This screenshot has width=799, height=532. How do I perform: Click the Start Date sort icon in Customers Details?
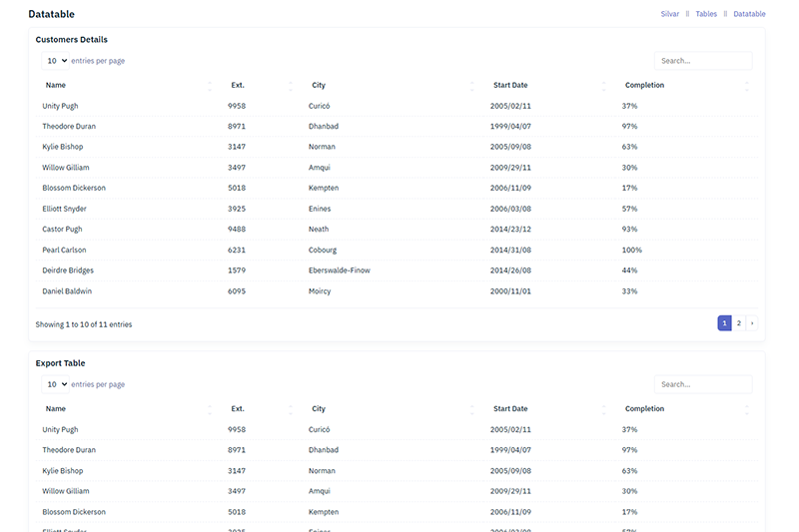[x=603, y=86]
